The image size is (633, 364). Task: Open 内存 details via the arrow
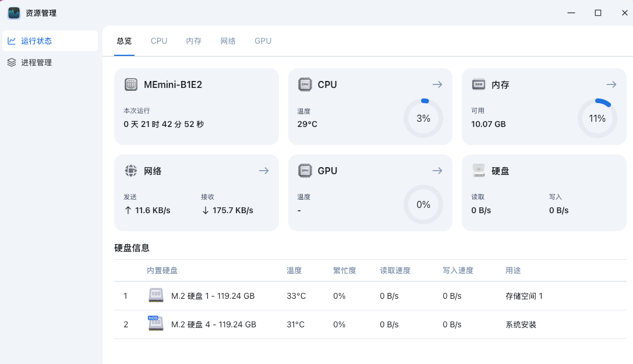(x=611, y=84)
